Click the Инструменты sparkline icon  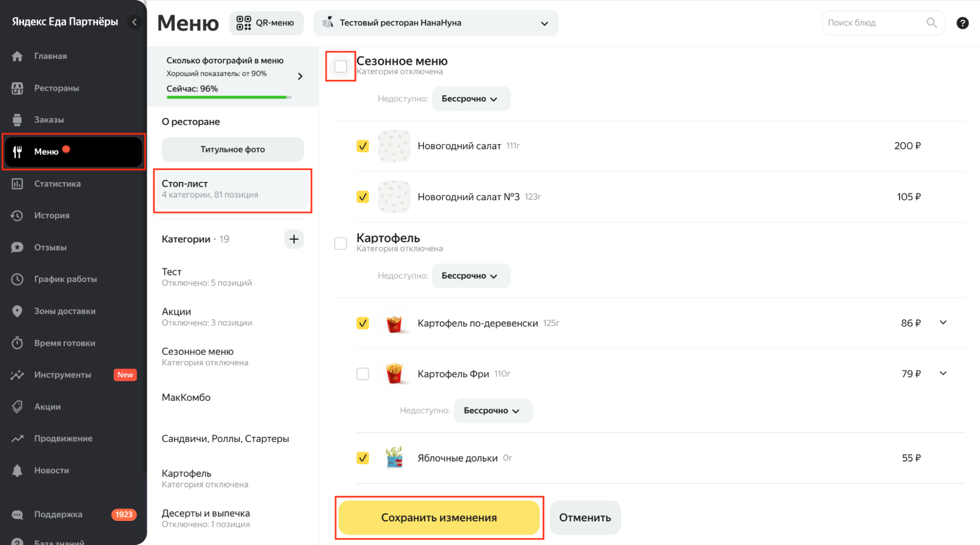[17, 375]
